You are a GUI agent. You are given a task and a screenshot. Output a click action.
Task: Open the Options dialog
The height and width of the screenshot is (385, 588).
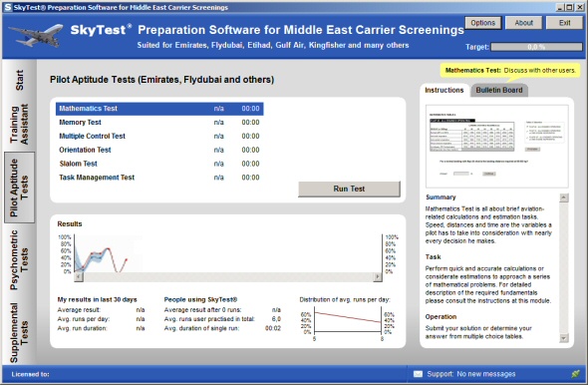tap(483, 23)
